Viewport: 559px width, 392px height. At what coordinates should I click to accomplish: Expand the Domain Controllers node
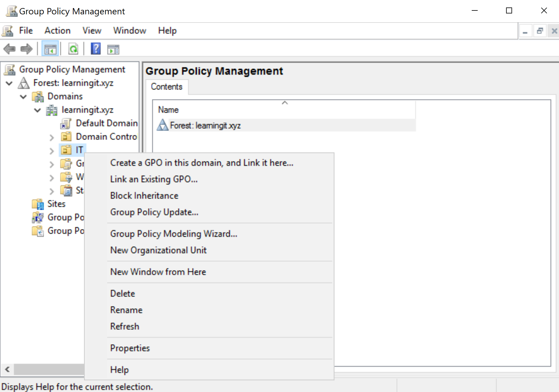point(52,137)
